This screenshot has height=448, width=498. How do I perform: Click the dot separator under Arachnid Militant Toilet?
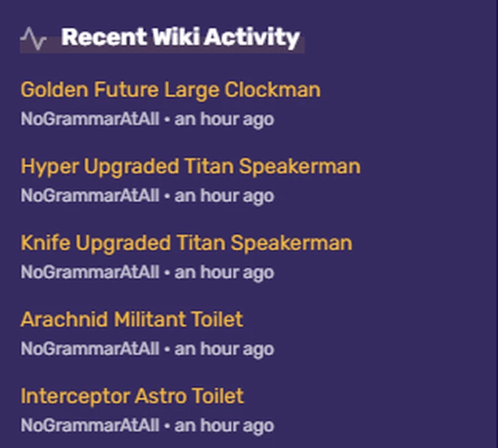click(167, 350)
